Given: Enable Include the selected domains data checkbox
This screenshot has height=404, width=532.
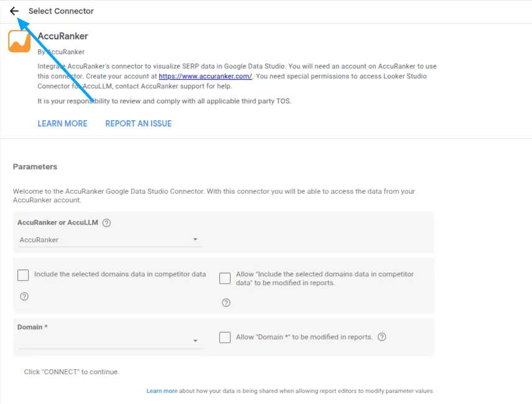Looking at the screenshot, I should click(x=23, y=275).
